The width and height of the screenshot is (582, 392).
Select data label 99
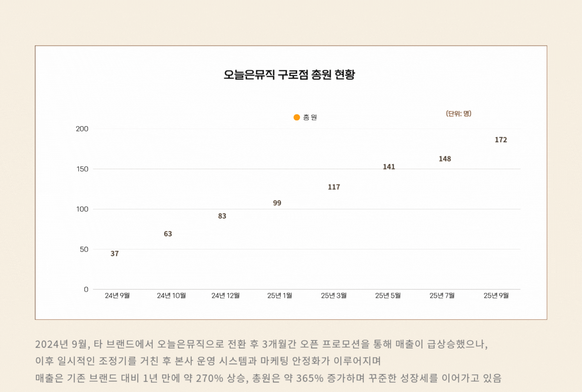coord(277,203)
